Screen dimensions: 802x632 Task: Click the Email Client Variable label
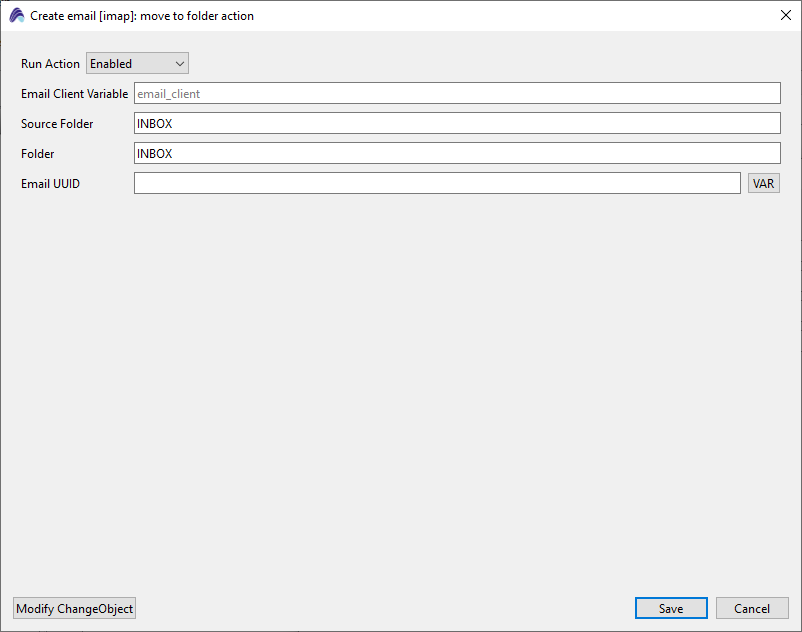[x=74, y=94]
